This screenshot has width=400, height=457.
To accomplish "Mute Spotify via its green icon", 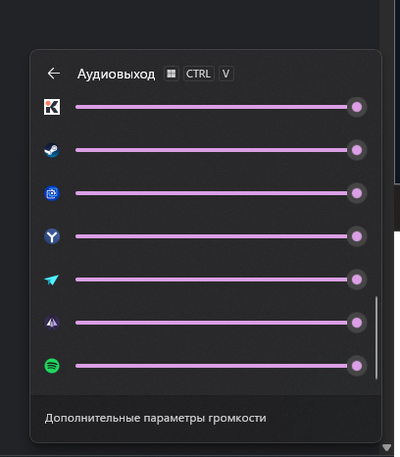I will pyautogui.click(x=52, y=366).
